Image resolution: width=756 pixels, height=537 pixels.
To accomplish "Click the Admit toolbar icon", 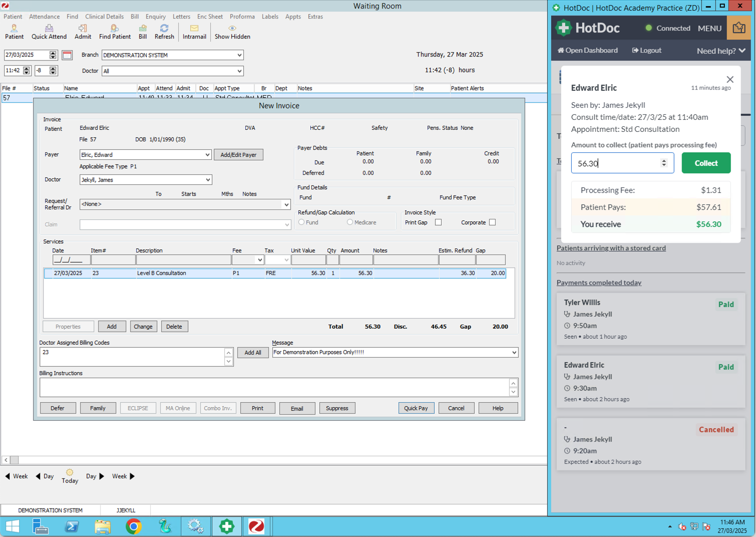I will point(83,32).
